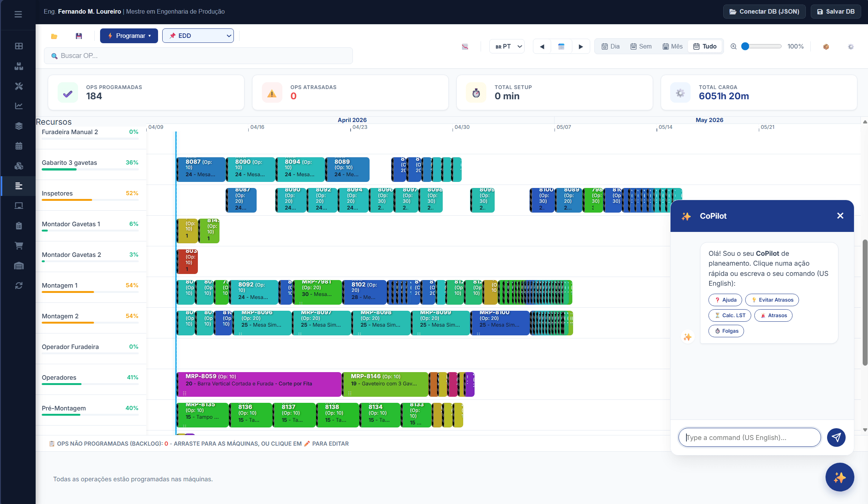
Task: Open the hamburger menu in the sidebar
Action: 18,14
